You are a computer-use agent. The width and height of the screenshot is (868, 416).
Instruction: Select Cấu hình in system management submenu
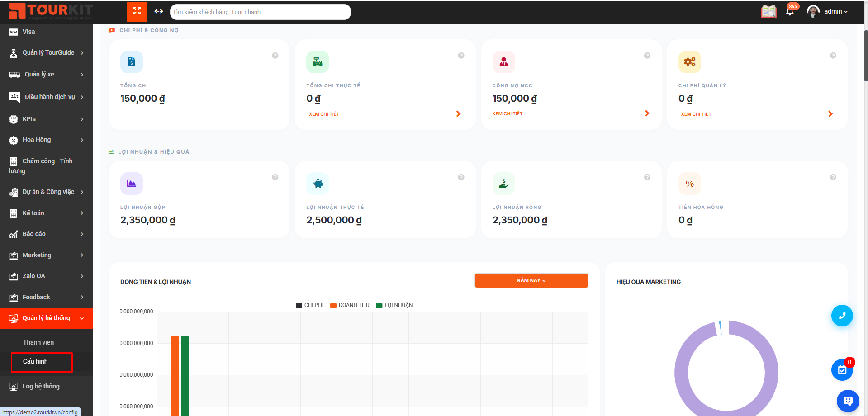(x=36, y=361)
